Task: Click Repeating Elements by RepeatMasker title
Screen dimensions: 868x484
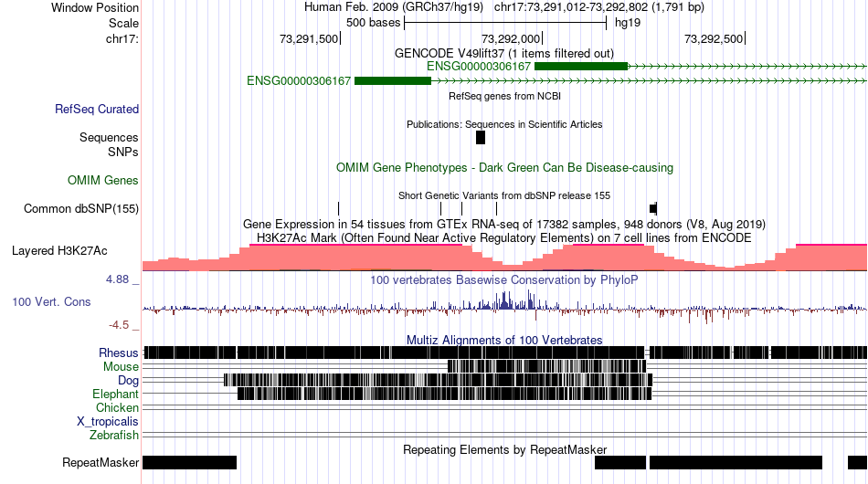Action: point(505,449)
